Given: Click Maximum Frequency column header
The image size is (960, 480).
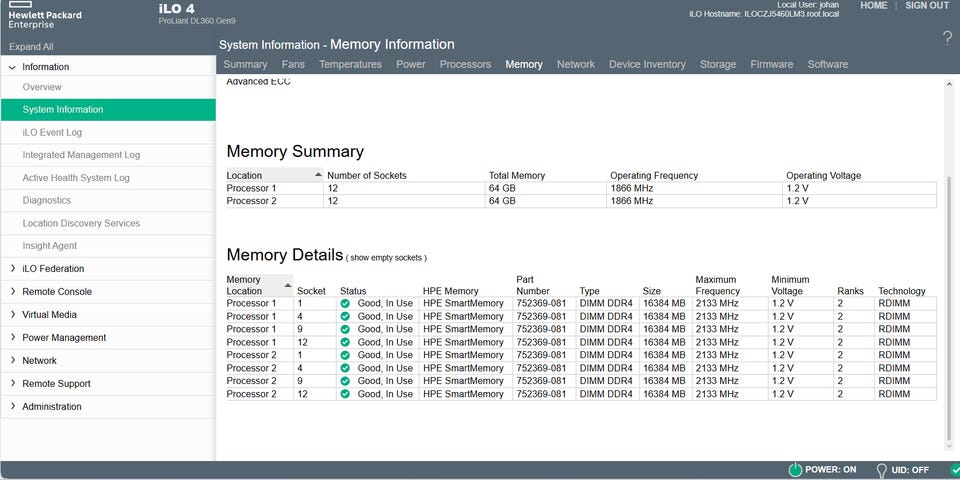Looking at the screenshot, I should coord(718,285).
